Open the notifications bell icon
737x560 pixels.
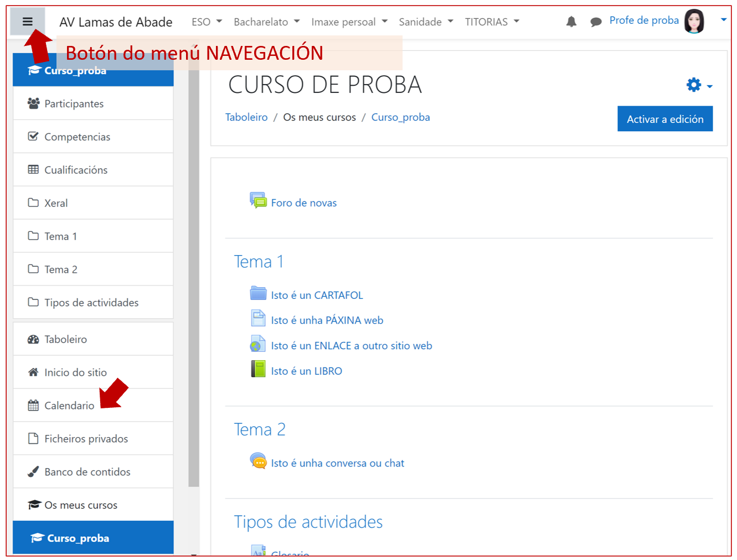coord(571,22)
